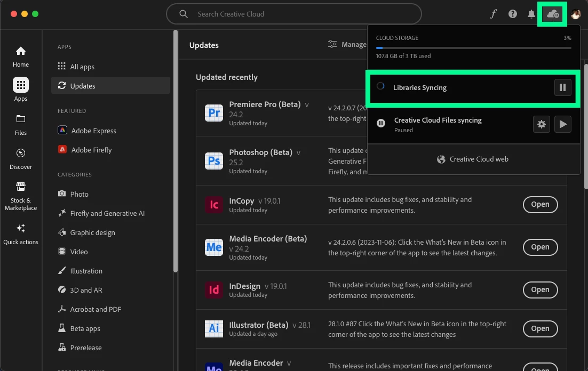588x371 pixels.
Task: Click the search magnifier icon
Action: click(184, 14)
